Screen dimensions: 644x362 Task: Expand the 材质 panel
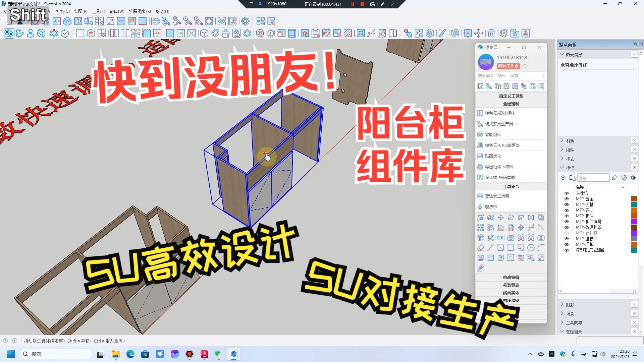(562, 140)
